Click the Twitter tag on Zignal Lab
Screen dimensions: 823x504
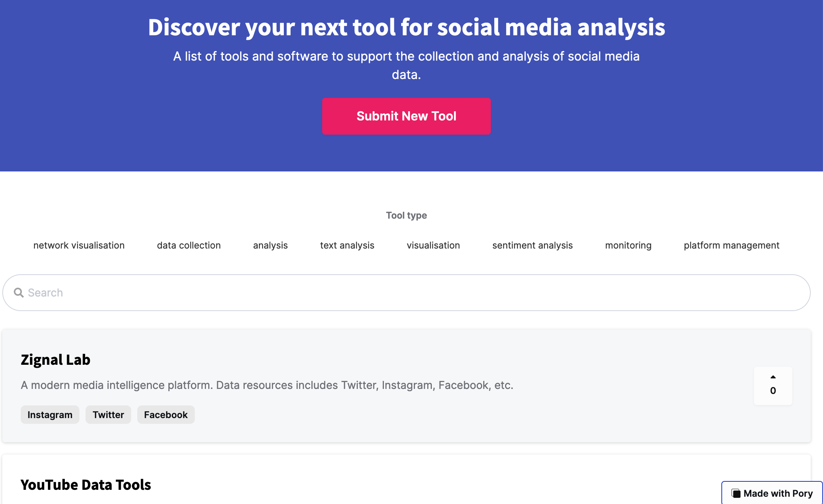108,415
